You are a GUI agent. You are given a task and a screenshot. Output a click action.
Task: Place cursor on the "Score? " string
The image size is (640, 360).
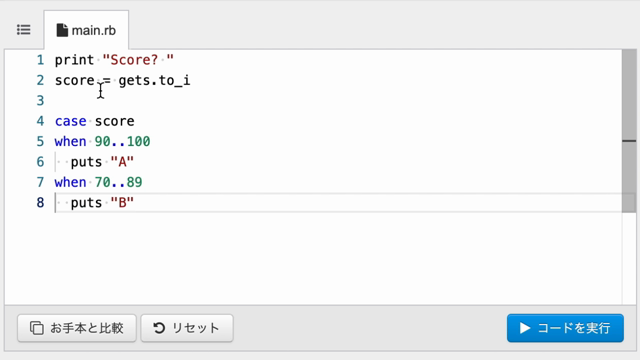[138, 60]
